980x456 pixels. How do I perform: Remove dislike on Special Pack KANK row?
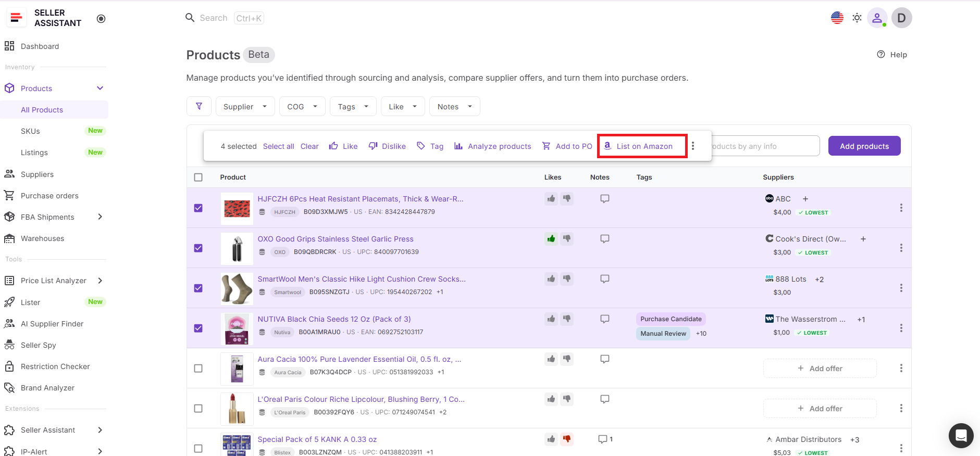567,439
